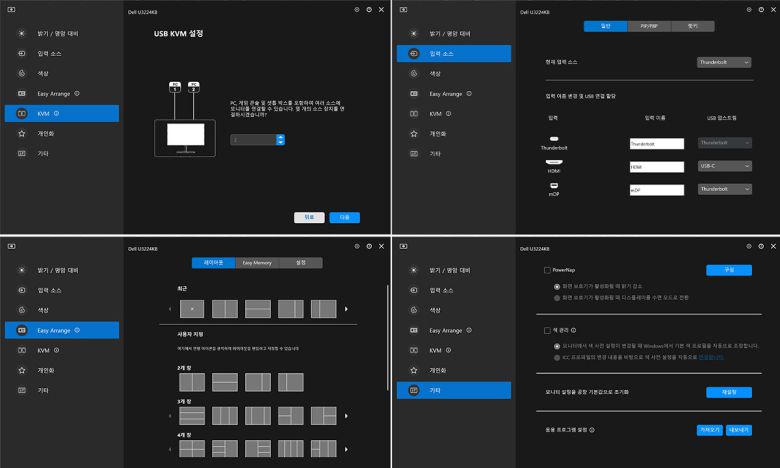This screenshot has height=468, width=780.
Task: Click info icon beside application settings in Others window
Action: pos(592,430)
